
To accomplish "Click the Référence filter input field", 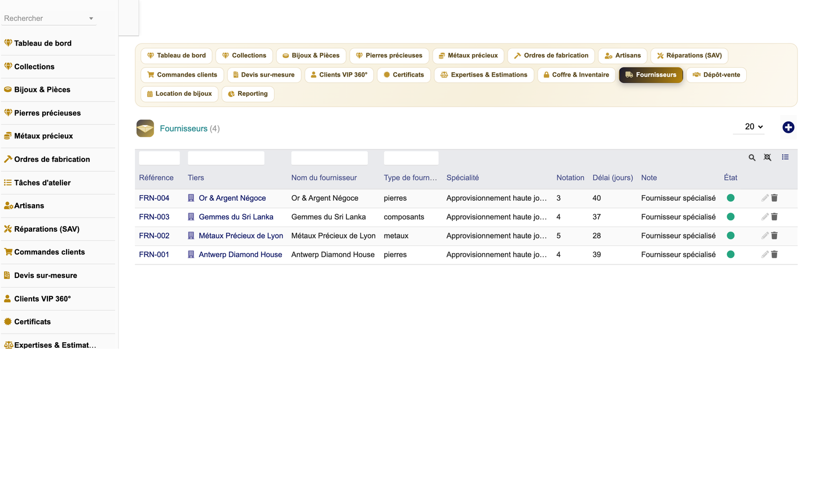I will (x=160, y=158).
